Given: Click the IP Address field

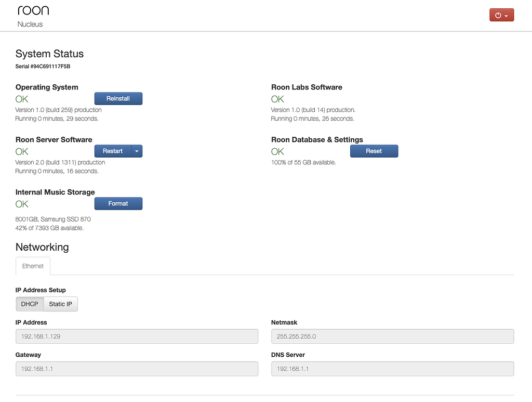Looking at the screenshot, I should [x=137, y=336].
